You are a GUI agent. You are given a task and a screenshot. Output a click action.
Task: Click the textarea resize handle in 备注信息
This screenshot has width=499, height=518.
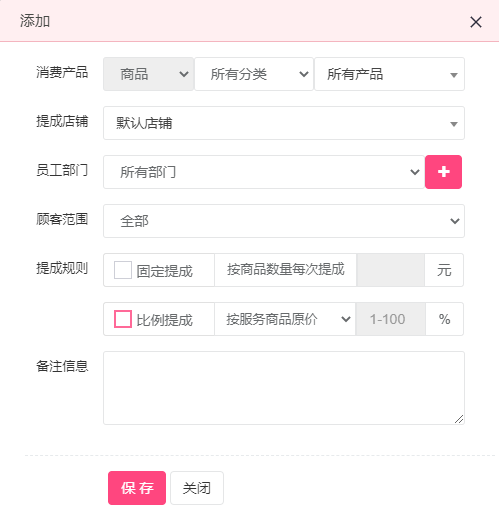coord(459,419)
